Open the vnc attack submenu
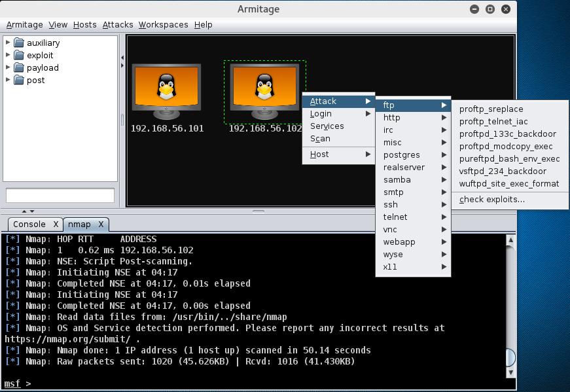570x392 pixels. [x=414, y=230]
